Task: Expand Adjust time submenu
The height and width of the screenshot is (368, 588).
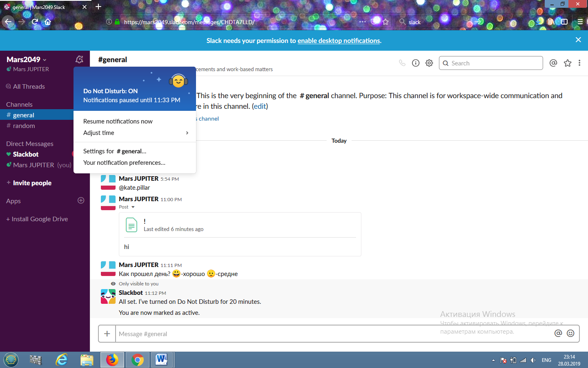Action: (x=135, y=133)
